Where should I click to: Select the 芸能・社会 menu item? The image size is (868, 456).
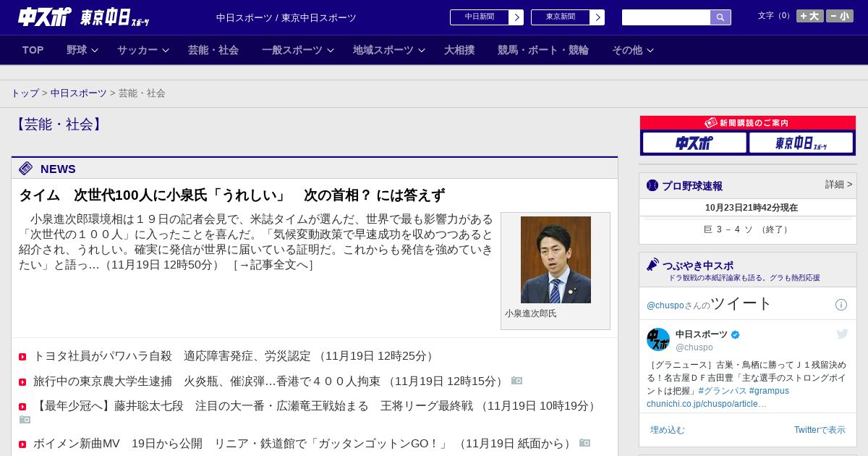pos(213,50)
